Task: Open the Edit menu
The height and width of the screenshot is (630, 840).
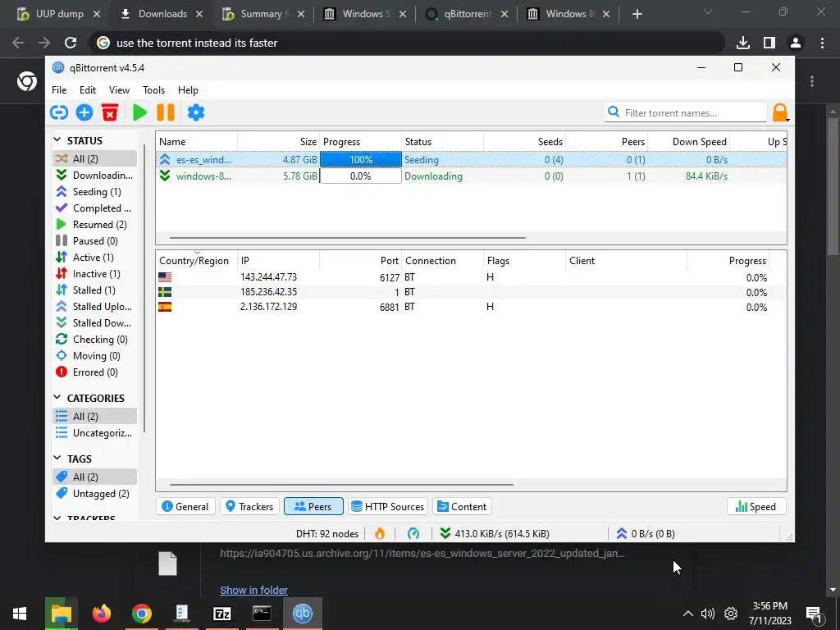Action: 88,90
